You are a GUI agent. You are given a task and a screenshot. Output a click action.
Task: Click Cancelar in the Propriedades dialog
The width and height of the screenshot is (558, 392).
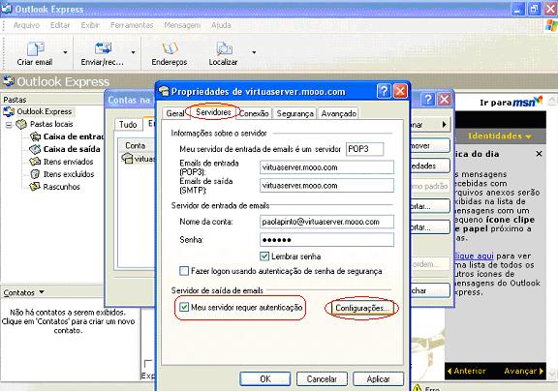click(x=322, y=379)
